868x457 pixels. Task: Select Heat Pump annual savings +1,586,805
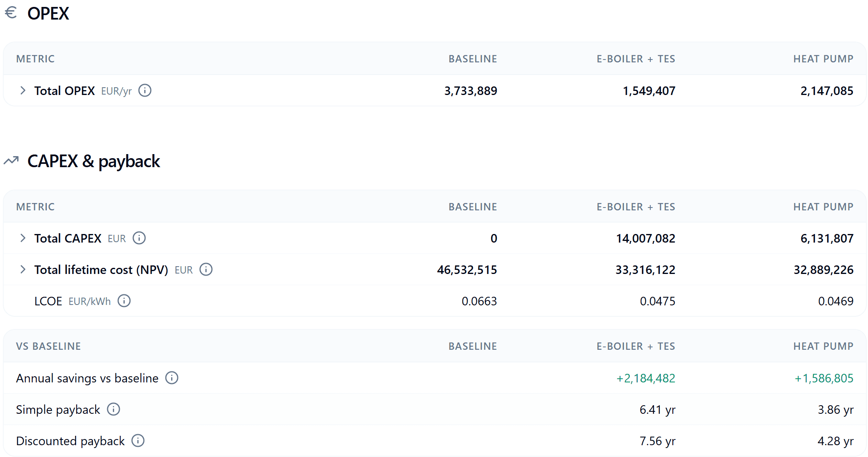pyautogui.click(x=824, y=378)
